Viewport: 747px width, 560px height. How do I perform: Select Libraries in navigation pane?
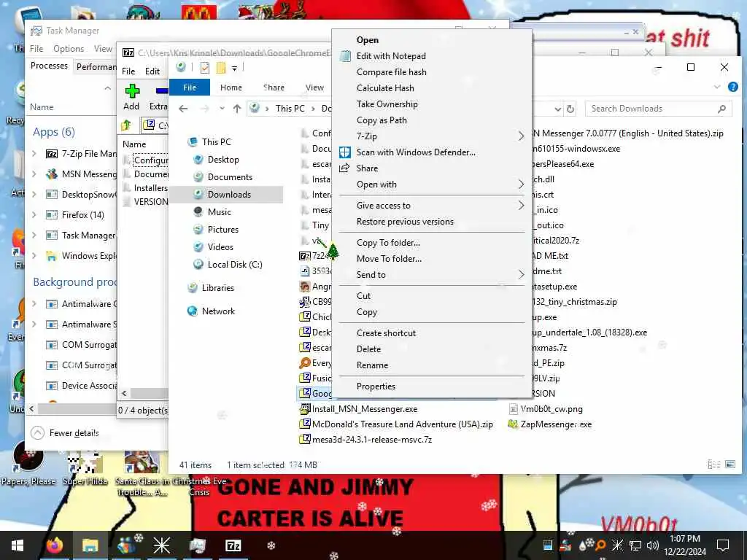217,288
